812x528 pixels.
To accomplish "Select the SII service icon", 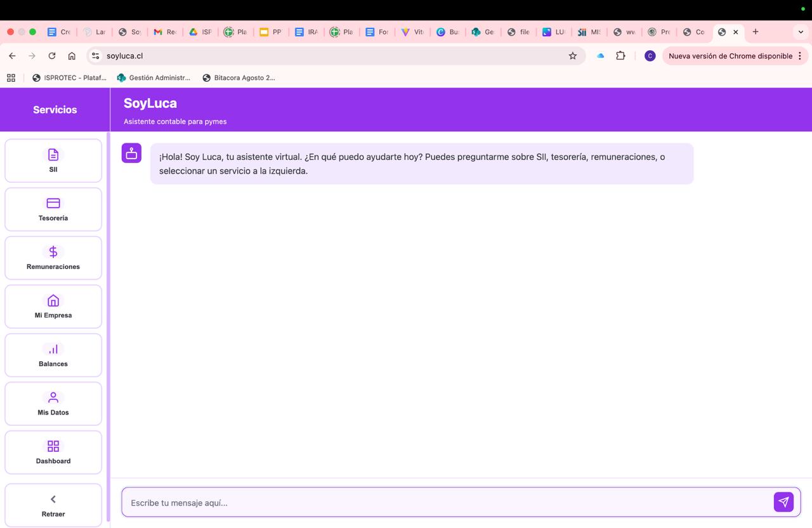I will click(x=53, y=154).
